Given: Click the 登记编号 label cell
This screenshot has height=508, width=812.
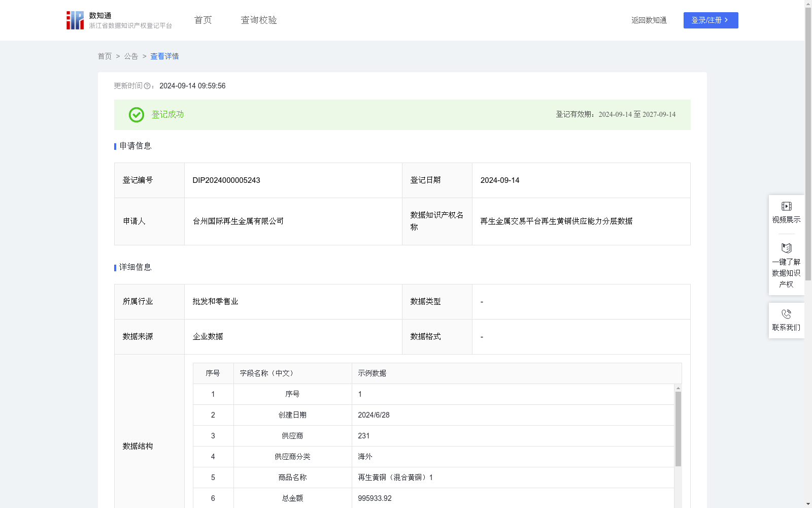Looking at the screenshot, I should click(x=149, y=180).
